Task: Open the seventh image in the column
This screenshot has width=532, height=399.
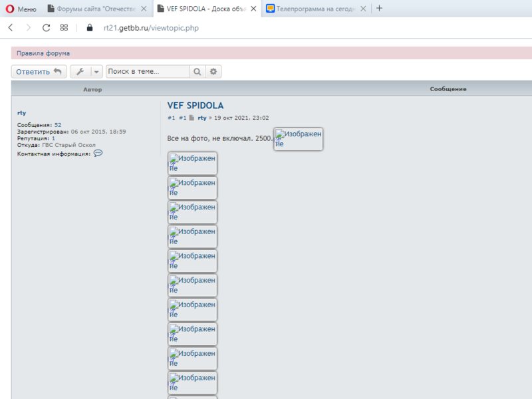Action: coord(192,310)
